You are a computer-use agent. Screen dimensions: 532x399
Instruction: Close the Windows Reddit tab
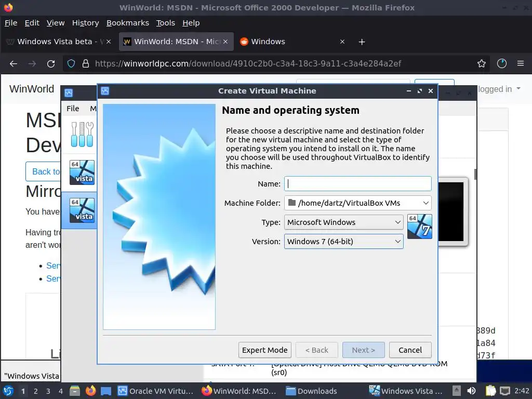coord(342,42)
